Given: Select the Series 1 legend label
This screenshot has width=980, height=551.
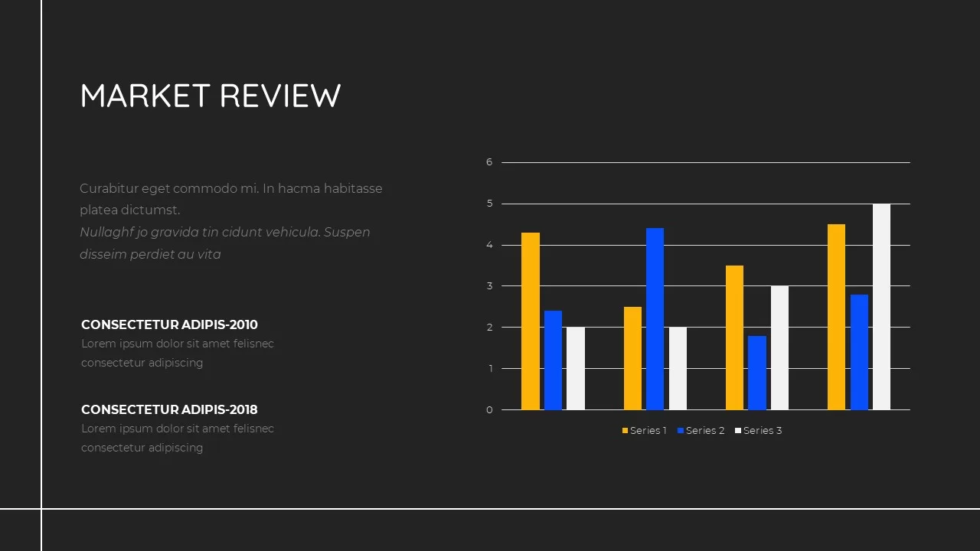Looking at the screenshot, I should [x=648, y=431].
